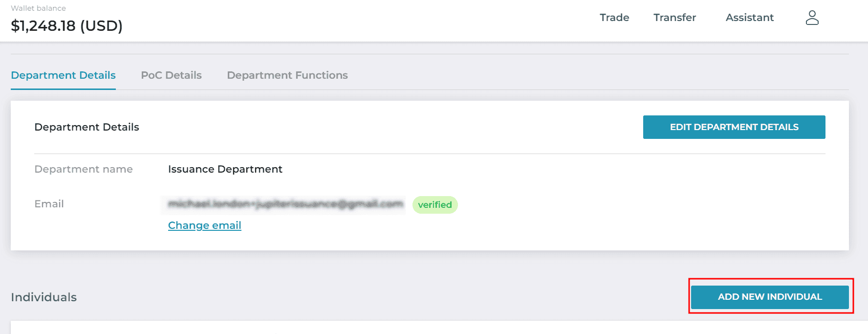This screenshot has width=868, height=334.
Task: Switch to the Department Functions tab
Action: 287,75
